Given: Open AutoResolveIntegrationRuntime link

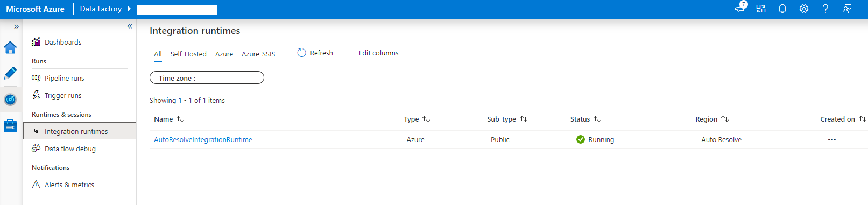Looking at the screenshot, I should (x=203, y=139).
